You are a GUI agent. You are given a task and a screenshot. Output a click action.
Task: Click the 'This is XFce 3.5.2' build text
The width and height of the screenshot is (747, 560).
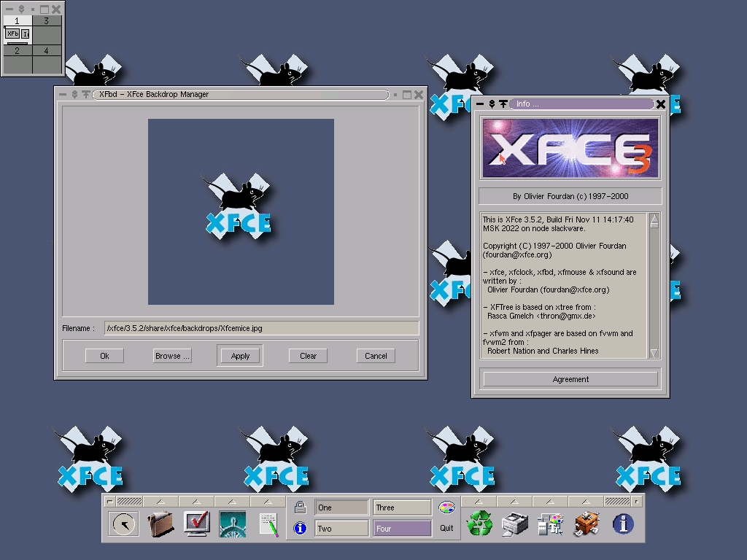tap(558, 224)
